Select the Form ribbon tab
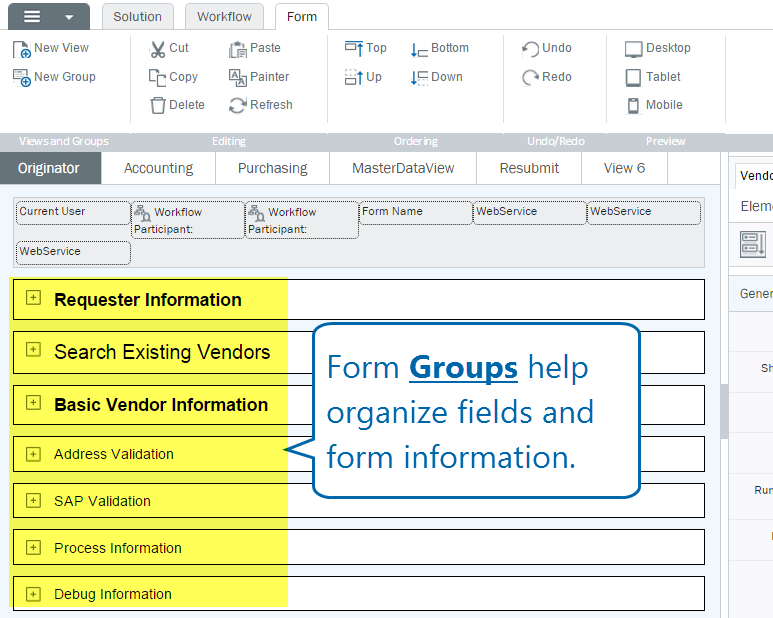This screenshot has height=618, width=773. (x=302, y=17)
